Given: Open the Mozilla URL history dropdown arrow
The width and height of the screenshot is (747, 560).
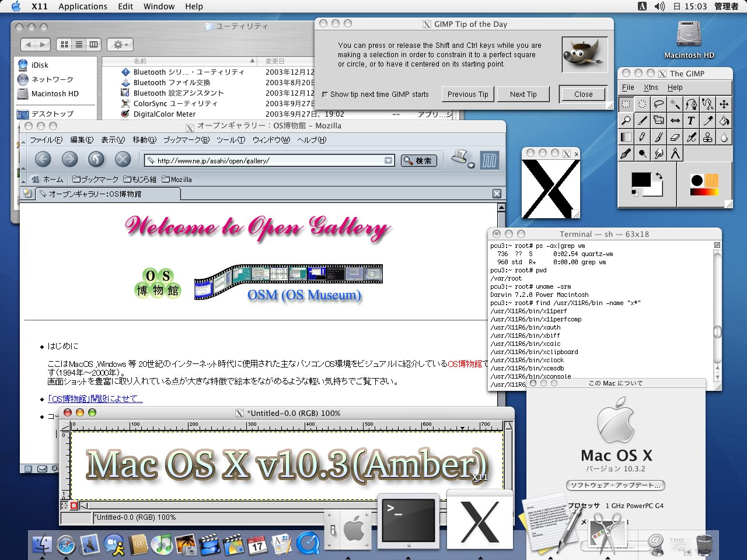Looking at the screenshot, I should pos(389,160).
